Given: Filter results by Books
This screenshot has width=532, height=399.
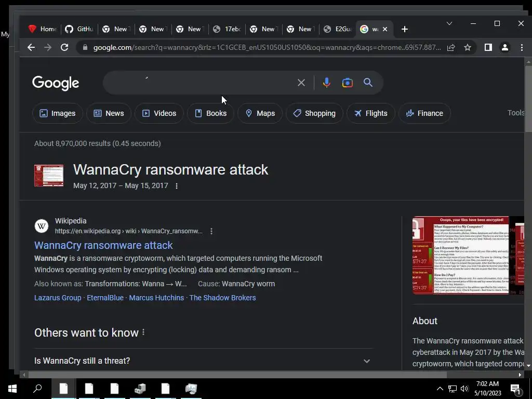Looking at the screenshot, I should (x=211, y=113).
